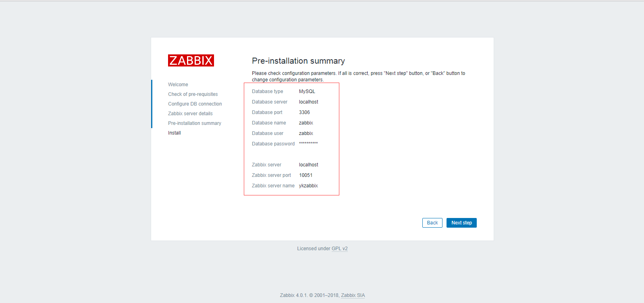Click the 10051 server port value

tap(305, 175)
